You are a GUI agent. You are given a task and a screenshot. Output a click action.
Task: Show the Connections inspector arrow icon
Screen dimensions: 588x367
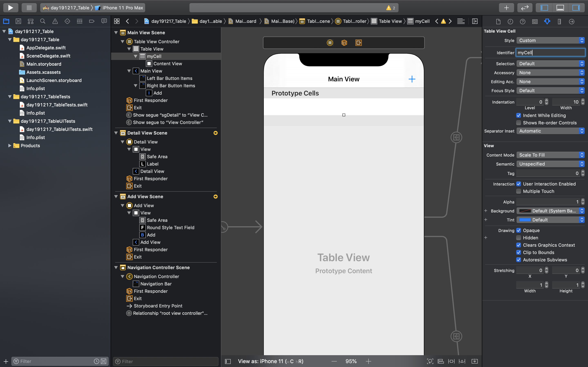click(x=571, y=22)
